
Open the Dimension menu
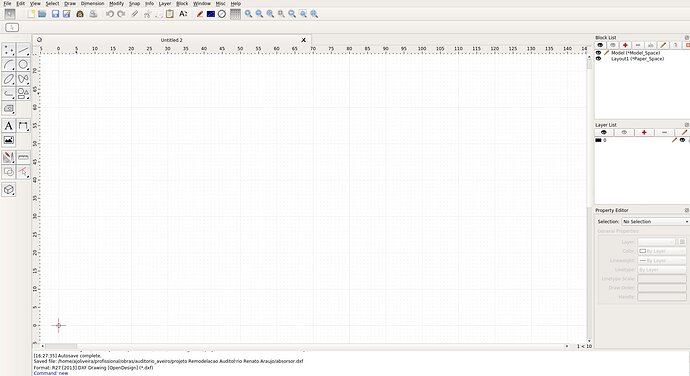(x=92, y=4)
